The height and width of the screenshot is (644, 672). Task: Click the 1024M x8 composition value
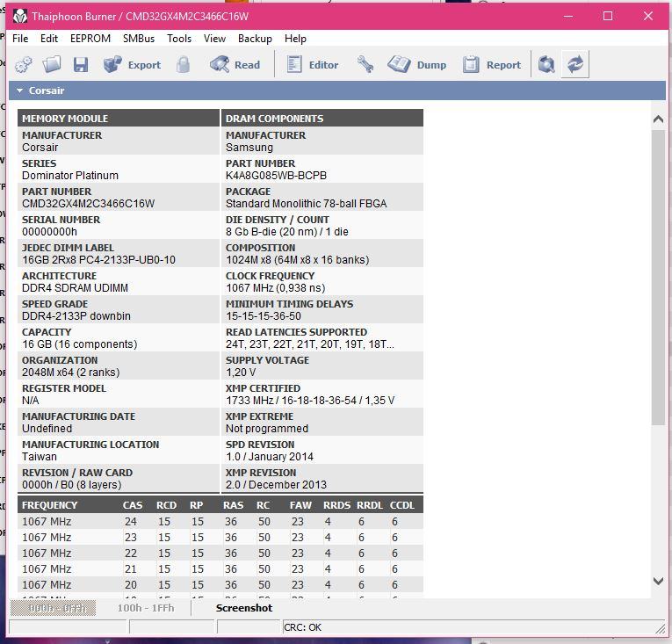297,260
